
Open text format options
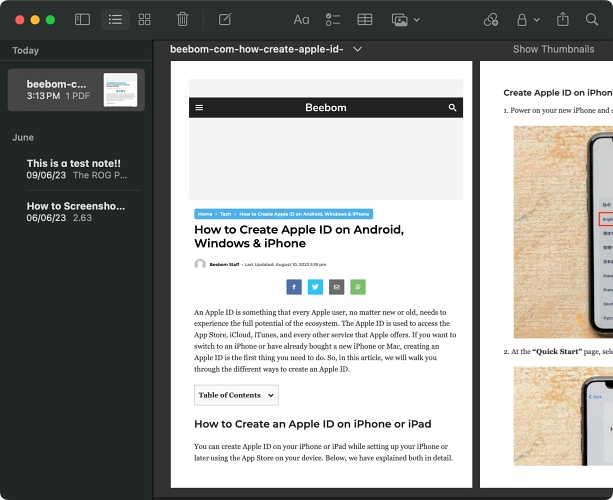(x=301, y=20)
